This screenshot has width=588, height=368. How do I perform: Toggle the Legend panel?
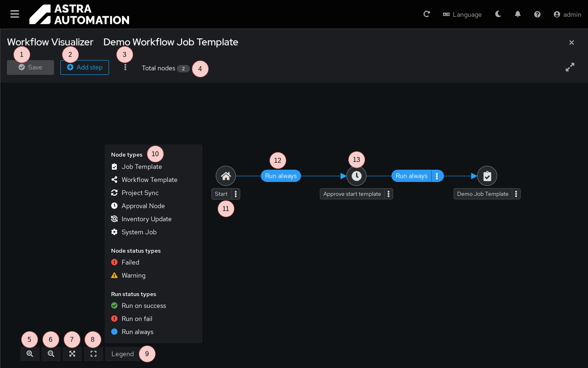pyautogui.click(x=122, y=354)
